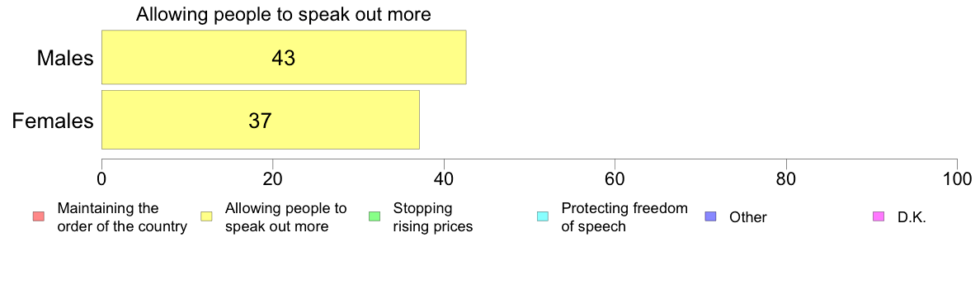Click the 20 axis tick label
The image size is (980, 304).
[272, 179]
